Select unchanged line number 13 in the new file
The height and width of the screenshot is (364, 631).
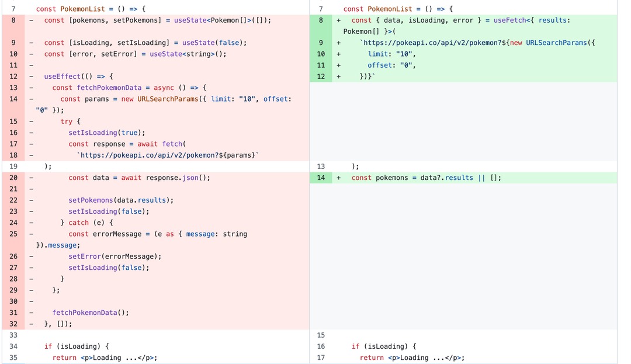[x=321, y=167]
